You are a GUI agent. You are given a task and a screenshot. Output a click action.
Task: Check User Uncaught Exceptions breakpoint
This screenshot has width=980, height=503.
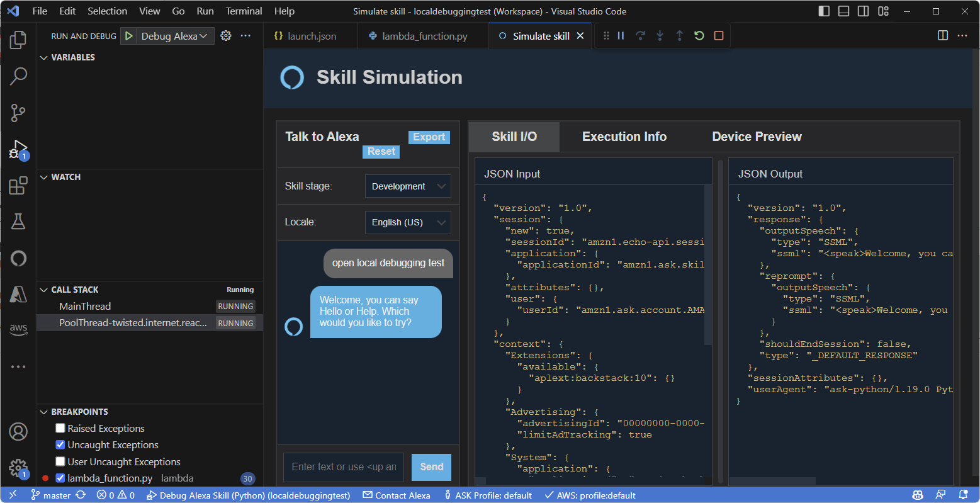pyautogui.click(x=60, y=461)
